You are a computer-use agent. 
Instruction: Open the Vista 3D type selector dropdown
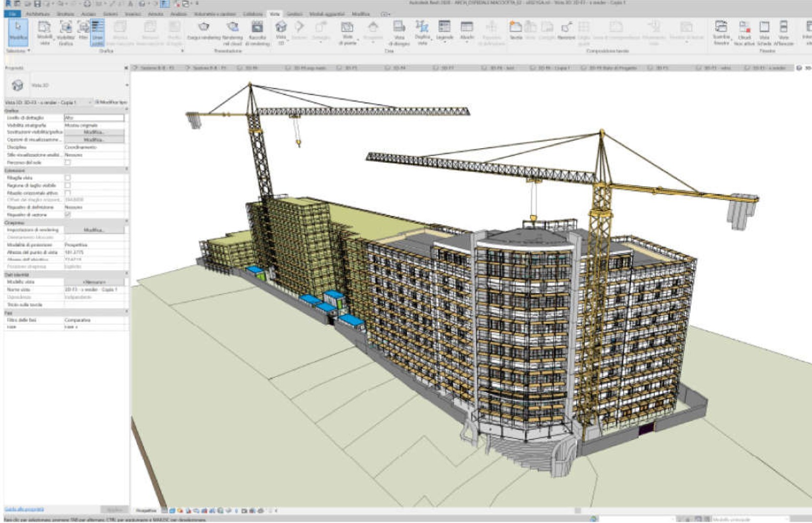pos(126,85)
